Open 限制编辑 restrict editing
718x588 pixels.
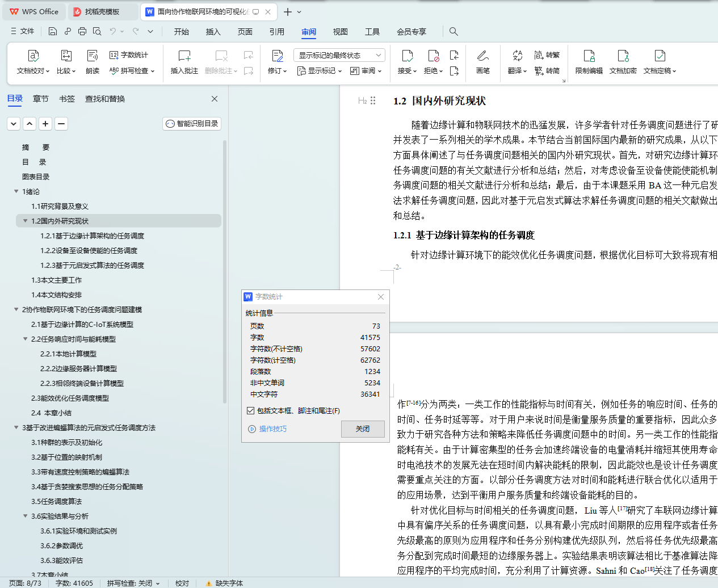[x=589, y=62]
